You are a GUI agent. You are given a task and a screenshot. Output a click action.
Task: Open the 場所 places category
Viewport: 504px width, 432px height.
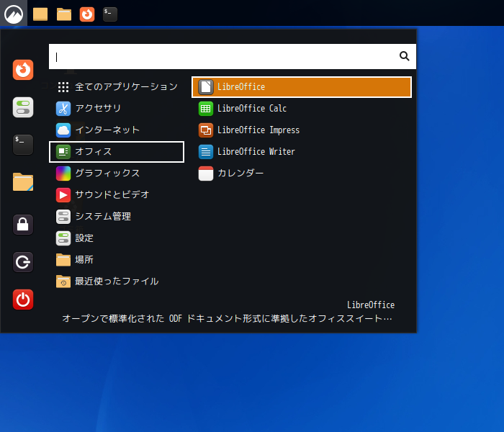click(x=117, y=260)
